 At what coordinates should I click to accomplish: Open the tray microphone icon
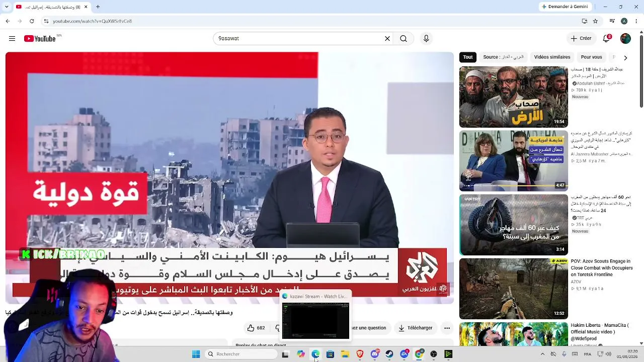[x=564, y=354]
